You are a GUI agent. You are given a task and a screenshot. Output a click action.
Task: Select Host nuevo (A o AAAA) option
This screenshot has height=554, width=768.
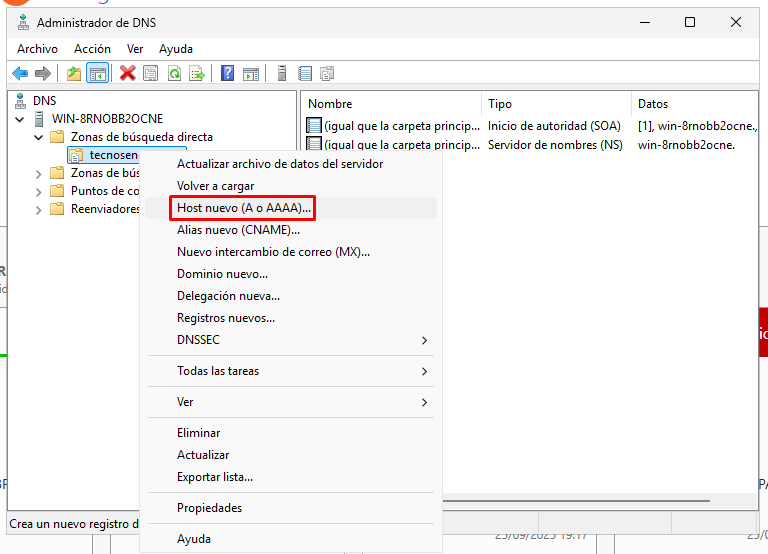[x=245, y=208]
